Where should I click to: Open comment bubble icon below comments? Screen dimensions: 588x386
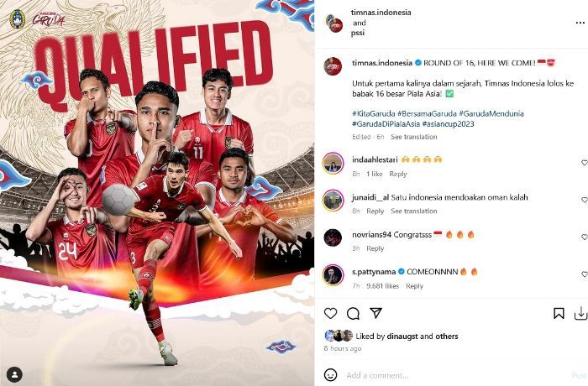point(353,313)
